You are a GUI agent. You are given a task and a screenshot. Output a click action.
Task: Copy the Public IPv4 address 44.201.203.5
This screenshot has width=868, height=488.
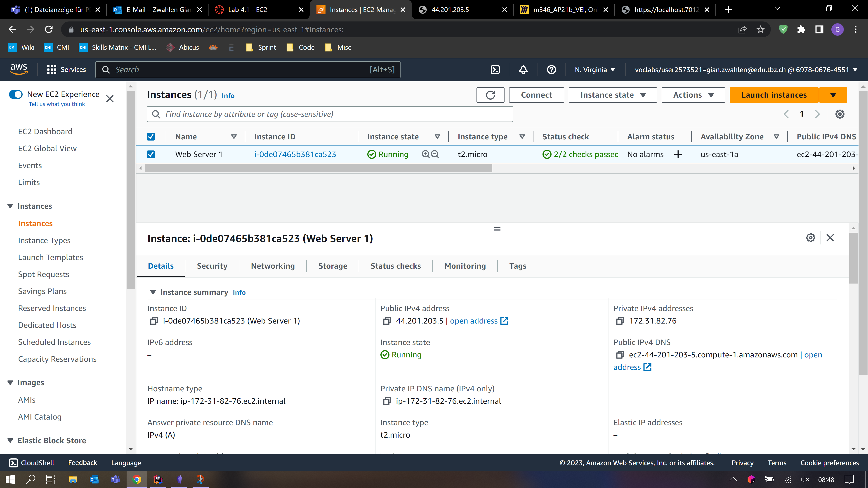pos(387,321)
